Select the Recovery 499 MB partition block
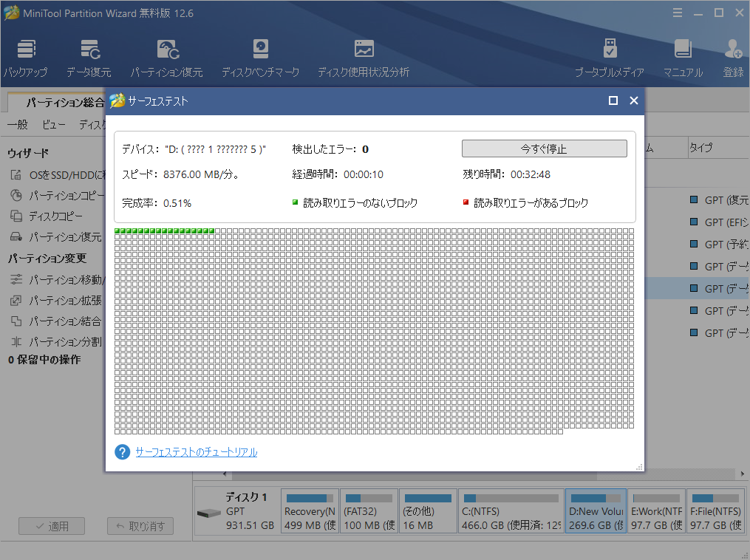This screenshot has width=750, height=560. tap(310, 511)
